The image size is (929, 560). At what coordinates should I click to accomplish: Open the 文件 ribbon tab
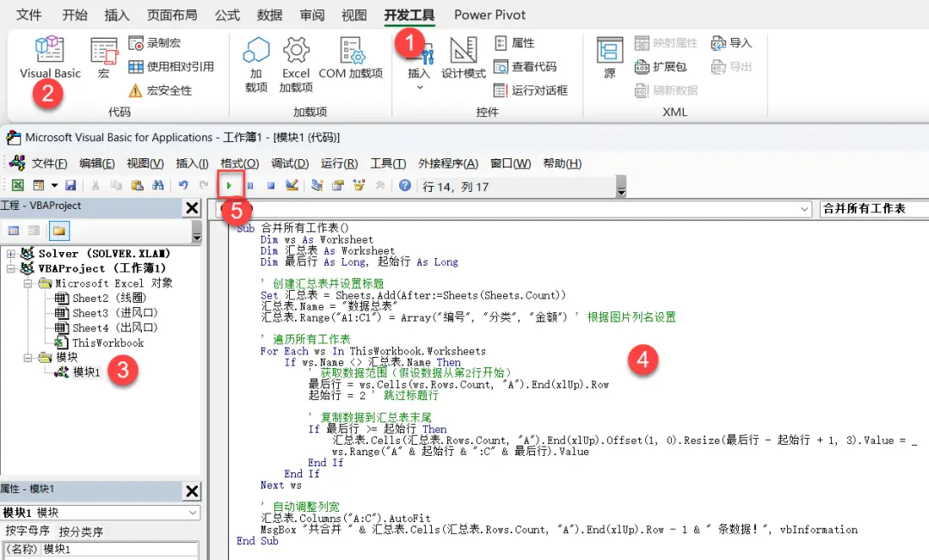(28, 15)
